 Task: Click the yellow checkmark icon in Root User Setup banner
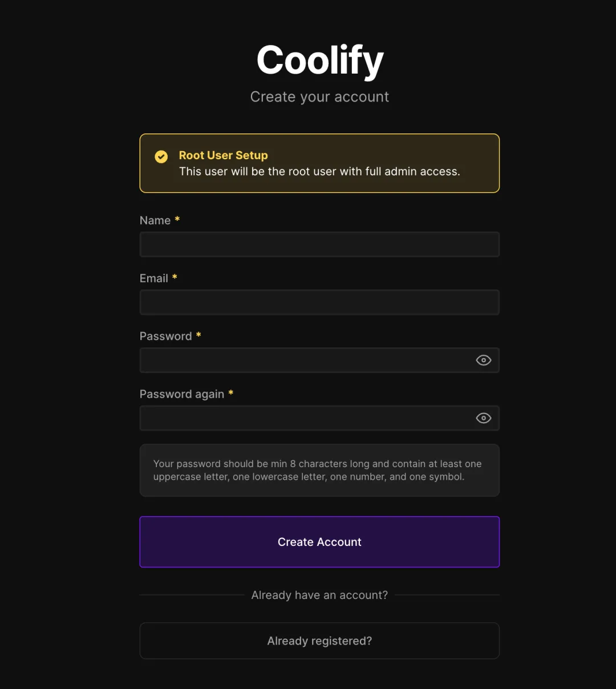coord(161,156)
